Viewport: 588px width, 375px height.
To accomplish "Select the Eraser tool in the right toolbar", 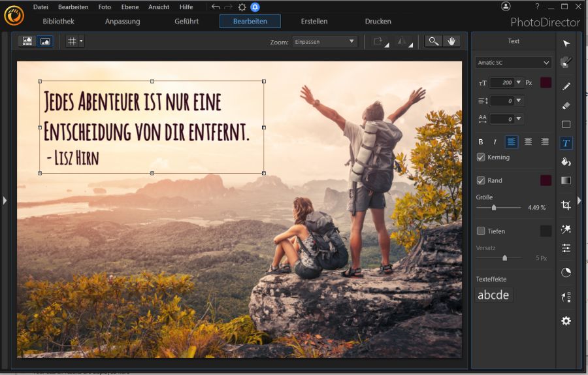I will coord(566,105).
